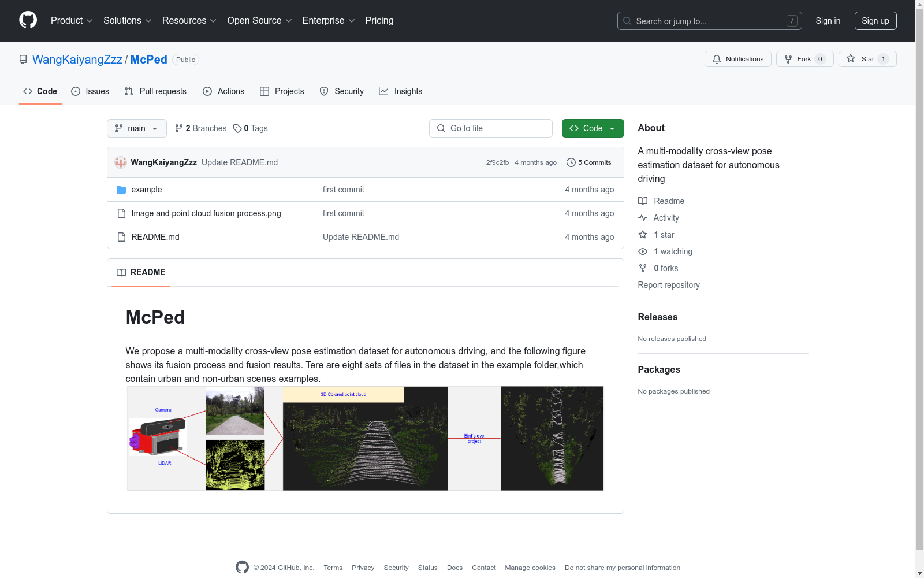
Task: Open WangKaiyangZzz owner profile link
Action: coord(77,60)
